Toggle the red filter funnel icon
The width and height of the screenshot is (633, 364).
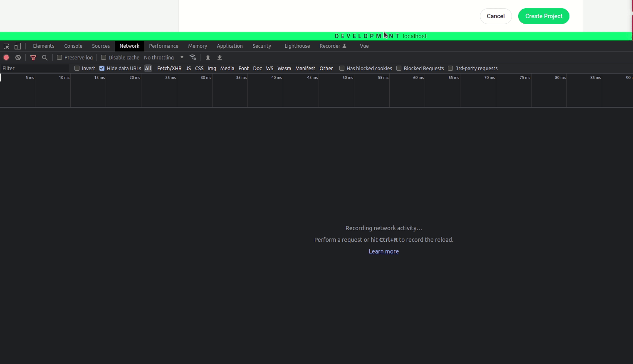[33, 57]
